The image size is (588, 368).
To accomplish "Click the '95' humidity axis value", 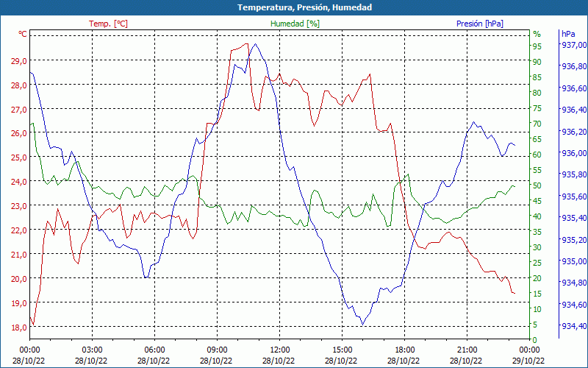I will [x=537, y=46].
